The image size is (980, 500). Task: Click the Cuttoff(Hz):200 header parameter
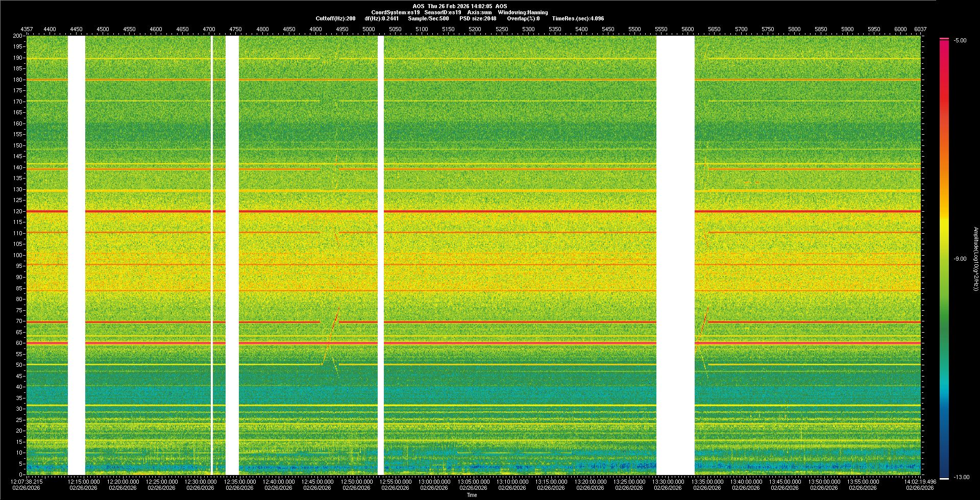point(335,18)
